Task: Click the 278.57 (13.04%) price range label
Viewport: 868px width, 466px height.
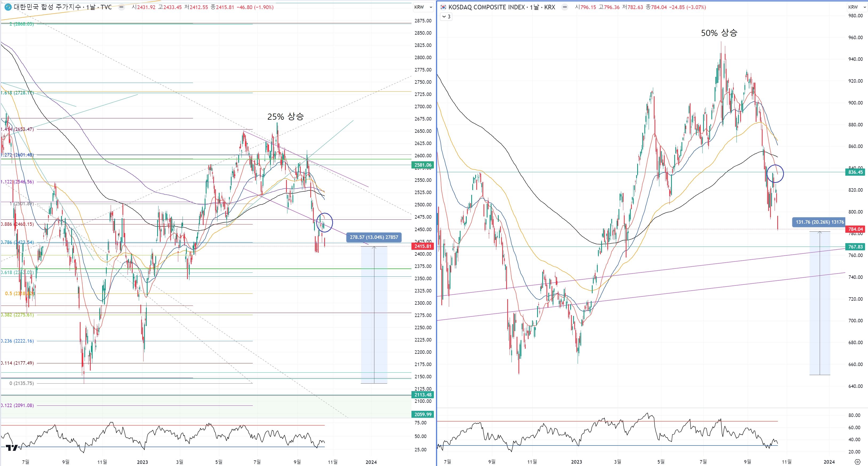Action: pos(374,237)
